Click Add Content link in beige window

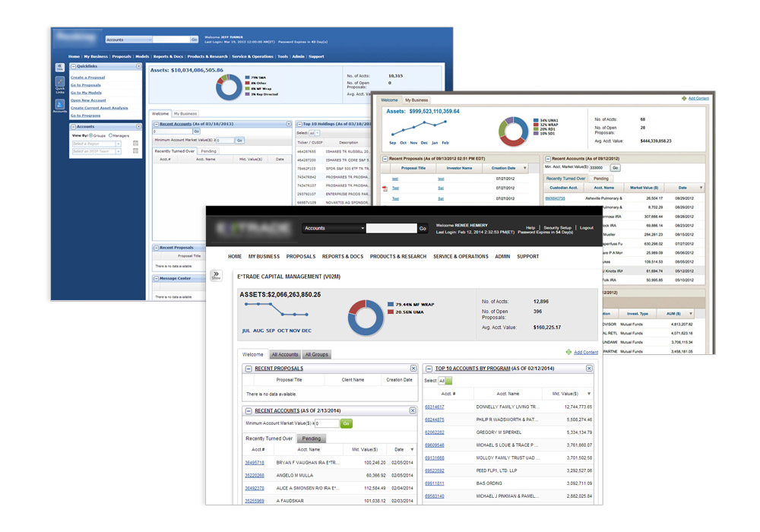tap(698, 98)
